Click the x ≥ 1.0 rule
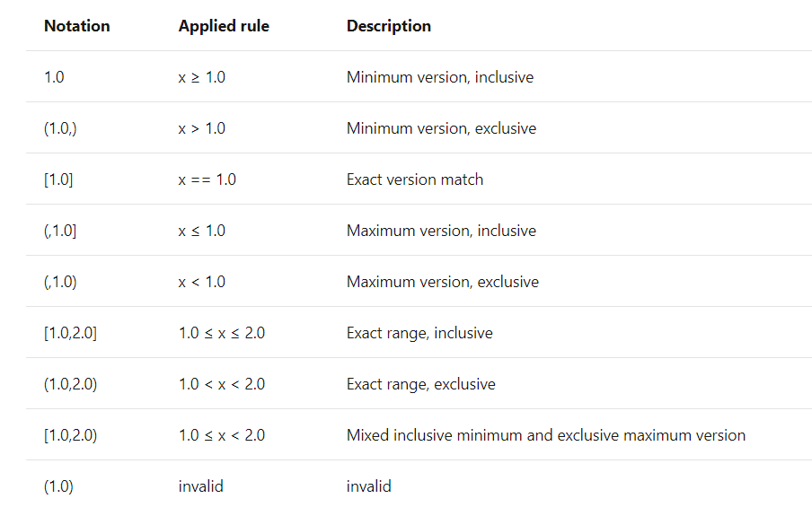 pyautogui.click(x=202, y=77)
